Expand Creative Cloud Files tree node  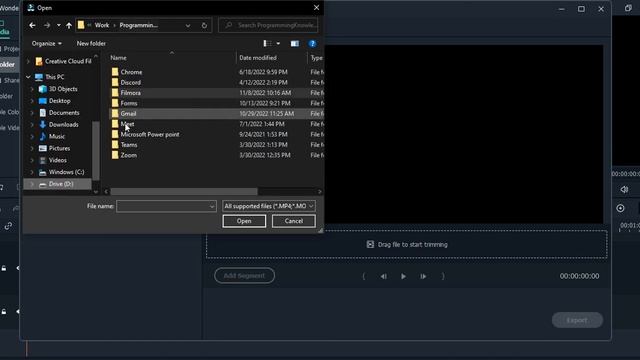point(28,62)
